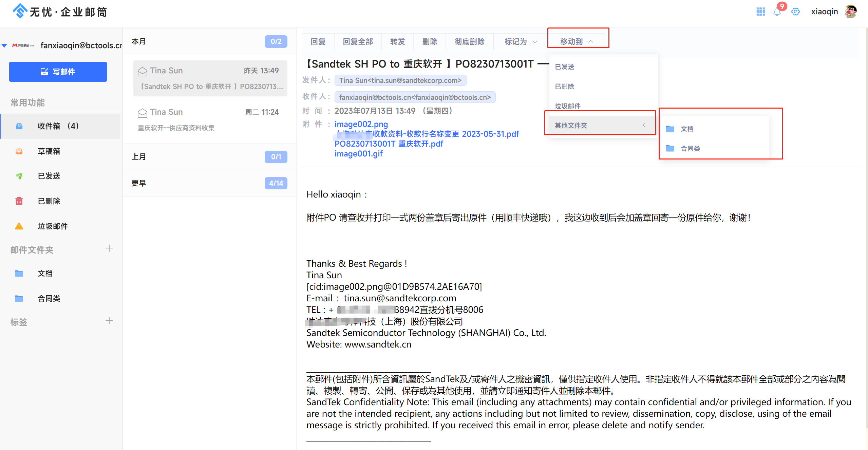Open the settings gear icon
The height and width of the screenshot is (450, 868).
pyautogui.click(x=795, y=12)
